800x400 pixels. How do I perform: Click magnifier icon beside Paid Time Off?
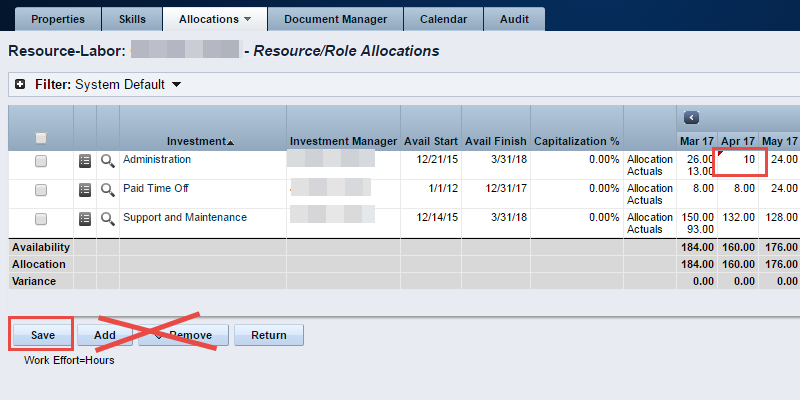tap(107, 189)
